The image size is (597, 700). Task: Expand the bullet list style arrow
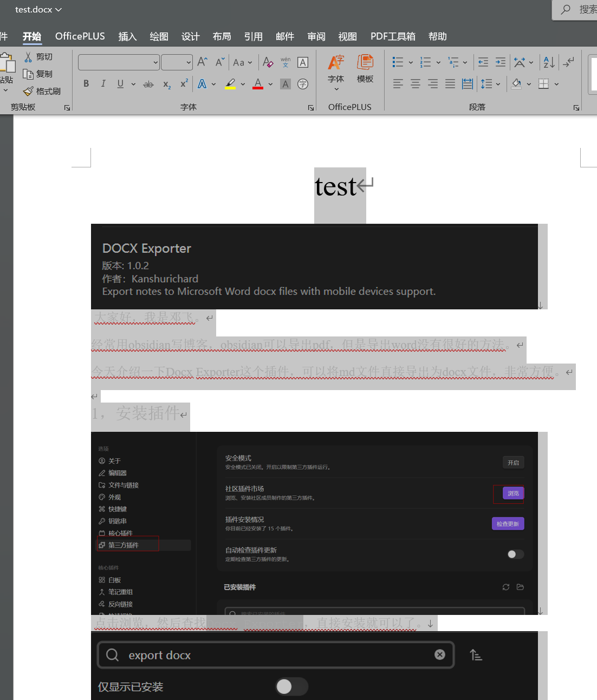point(411,62)
